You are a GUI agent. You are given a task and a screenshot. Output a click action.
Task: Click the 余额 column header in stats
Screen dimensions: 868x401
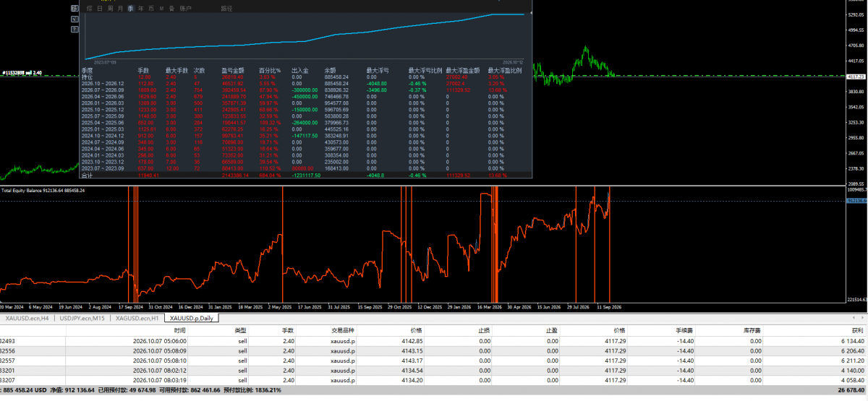(x=331, y=70)
